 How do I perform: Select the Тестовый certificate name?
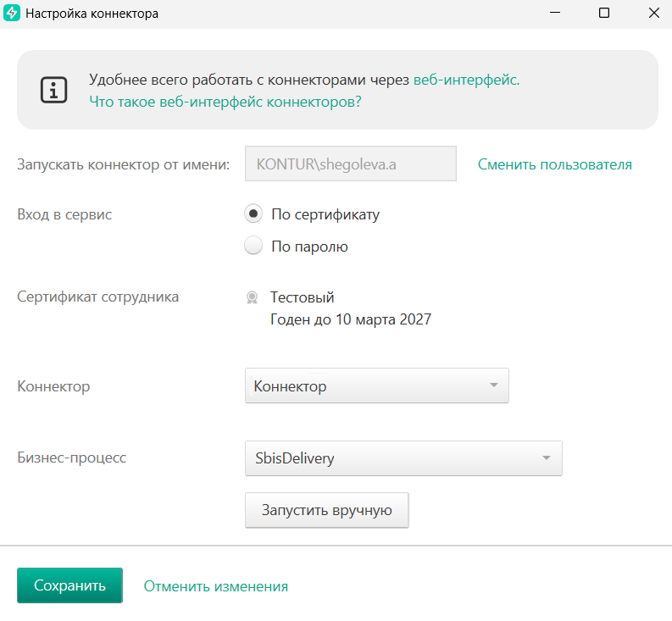(x=302, y=297)
